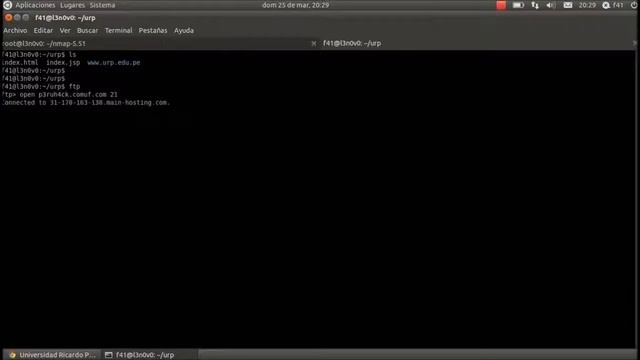Click the index.html file name in terminal
The image size is (640, 360).
[20, 62]
